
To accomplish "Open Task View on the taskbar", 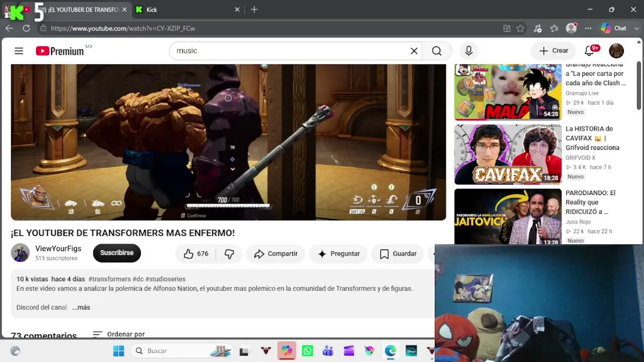I will tap(244, 351).
